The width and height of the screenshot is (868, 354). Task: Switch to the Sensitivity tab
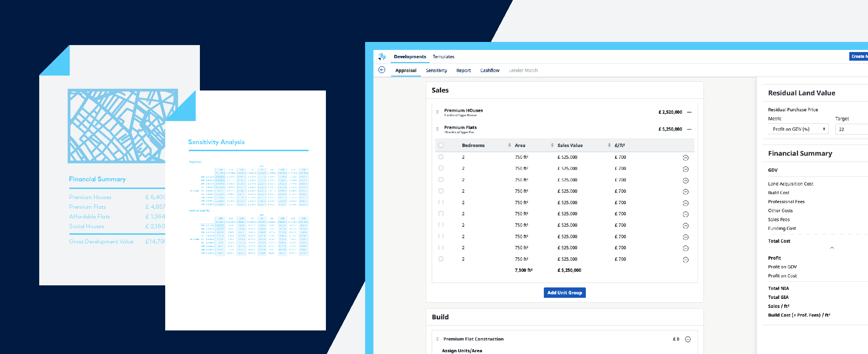click(x=436, y=70)
